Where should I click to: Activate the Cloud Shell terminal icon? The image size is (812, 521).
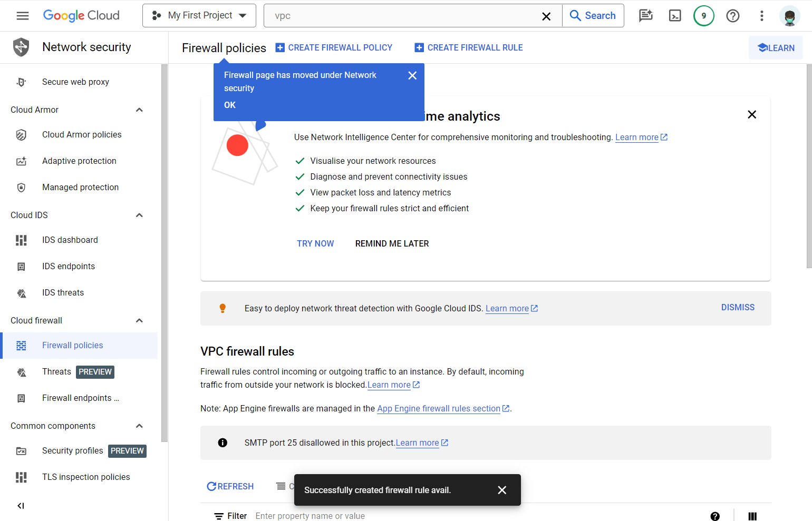point(675,16)
